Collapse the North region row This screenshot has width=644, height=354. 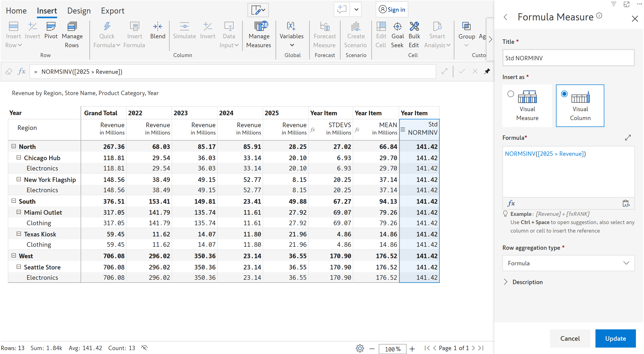tap(14, 146)
